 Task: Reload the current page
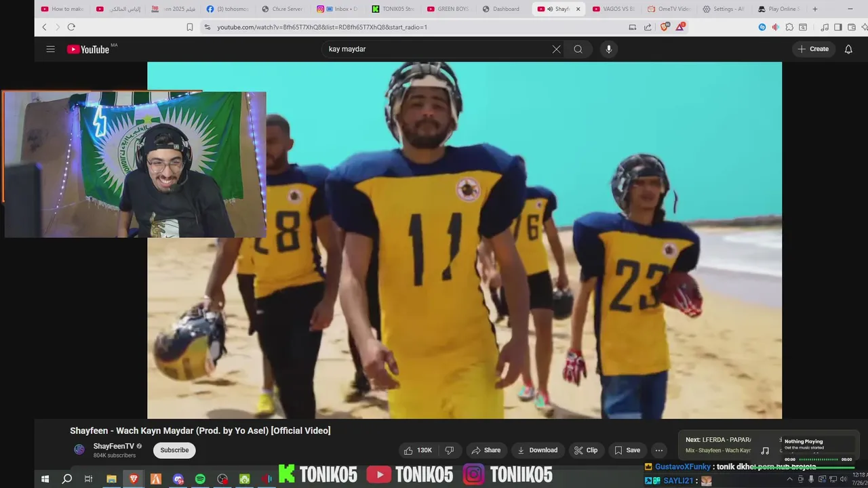[x=71, y=27]
